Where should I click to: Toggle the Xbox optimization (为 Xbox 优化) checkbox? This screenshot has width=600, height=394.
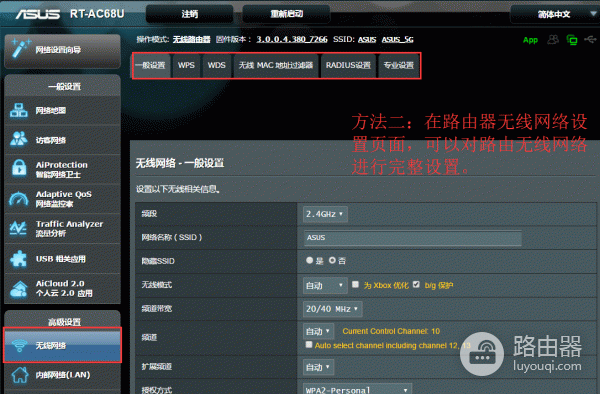(355, 284)
